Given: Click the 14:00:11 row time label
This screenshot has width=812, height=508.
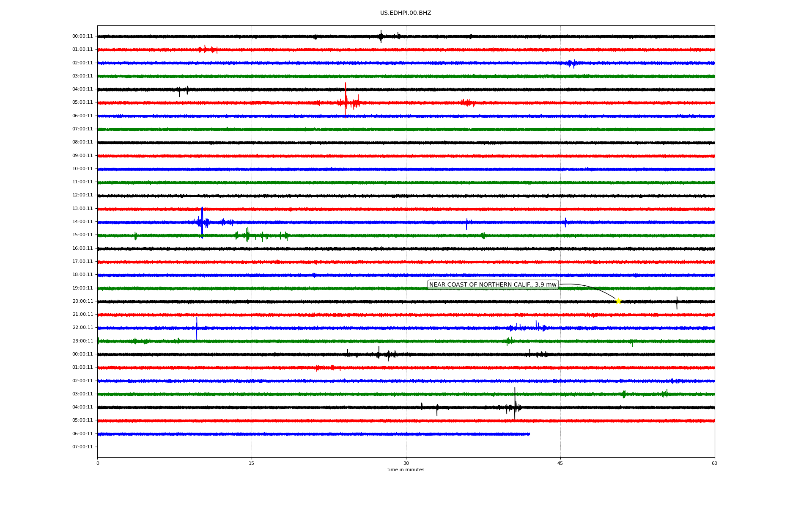Looking at the screenshot, I should (x=82, y=222).
